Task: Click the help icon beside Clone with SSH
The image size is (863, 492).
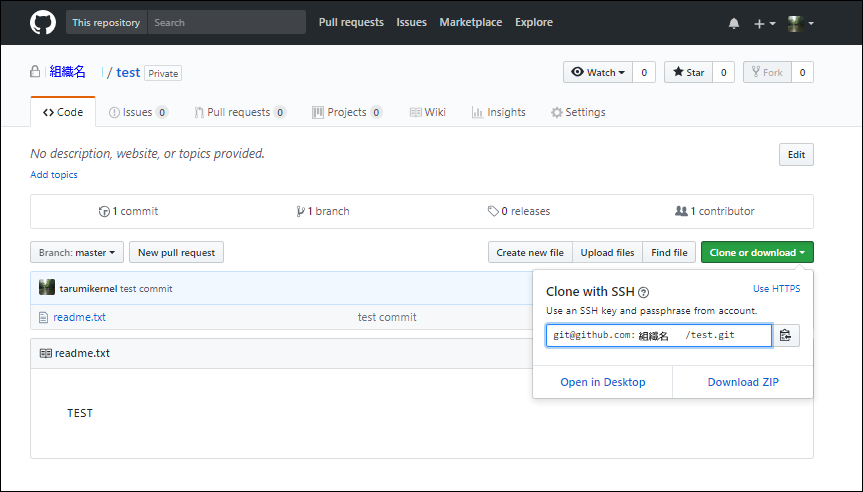Action: tap(644, 293)
